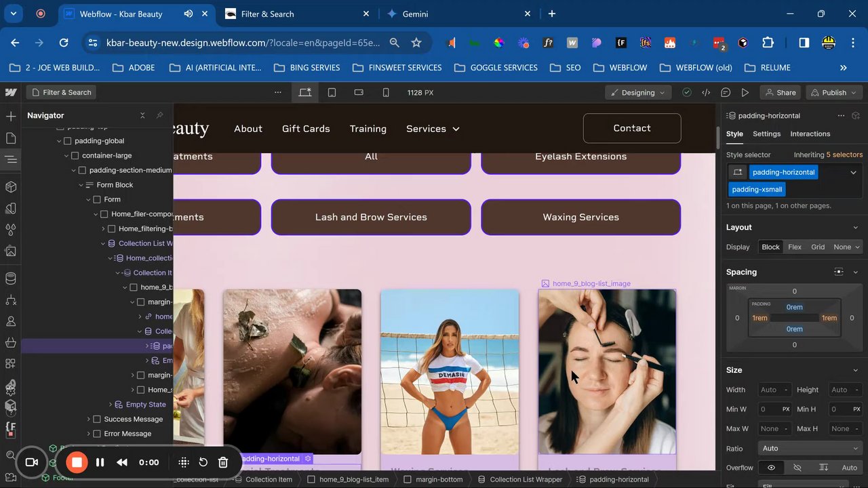Switch to mobile portrait breakpoint
The height and width of the screenshot is (488, 868).
pyautogui.click(x=386, y=92)
